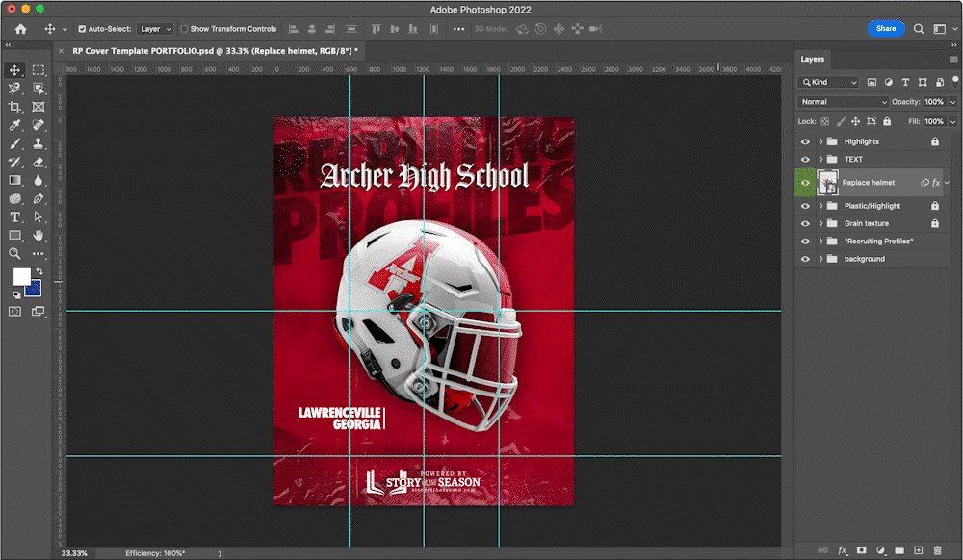Create a new layer from Layers panel
Image resolution: width=963 pixels, height=560 pixels.
coord(919,550)
